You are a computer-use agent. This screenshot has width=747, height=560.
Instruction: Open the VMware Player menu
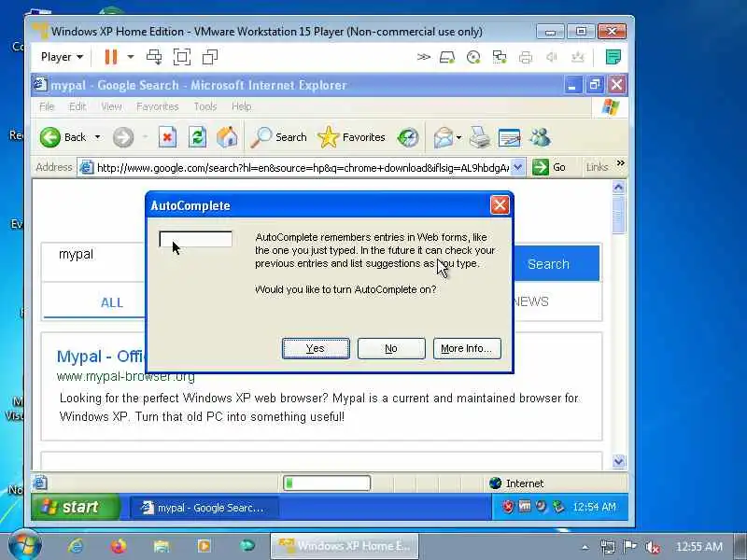pos(62,57)
